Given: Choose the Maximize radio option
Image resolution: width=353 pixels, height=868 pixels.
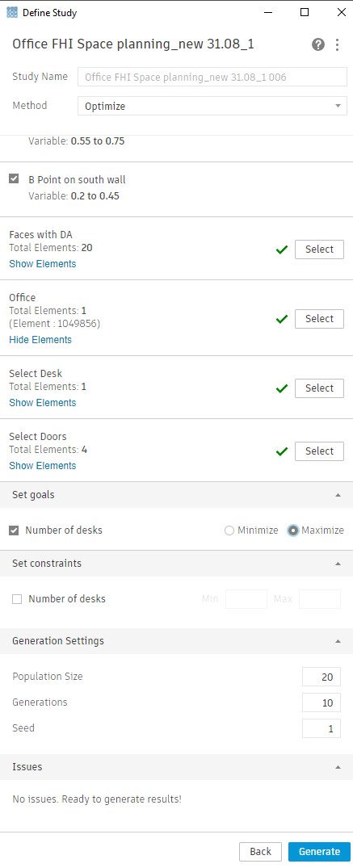Looking at the screenshot, I should (293, 530).
